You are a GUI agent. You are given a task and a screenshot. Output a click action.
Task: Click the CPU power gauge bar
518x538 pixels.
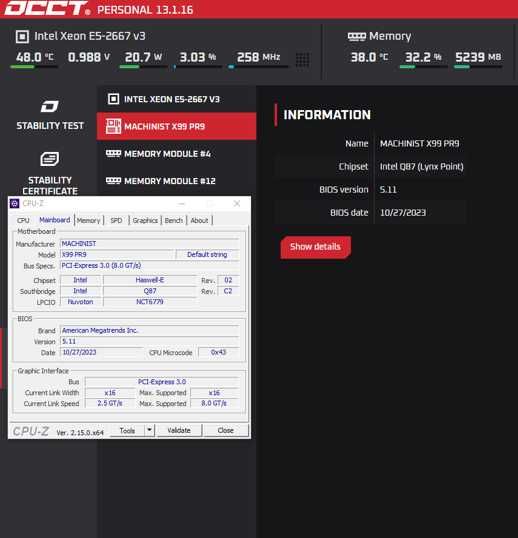point(143,67)
